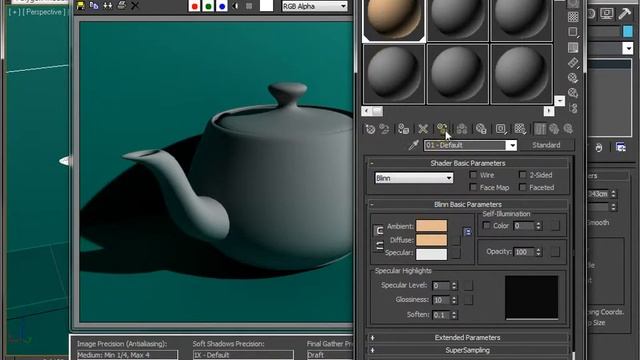The image size is (640, 360).
Task: Click the Specular color swatch
Action: [431, 254]
